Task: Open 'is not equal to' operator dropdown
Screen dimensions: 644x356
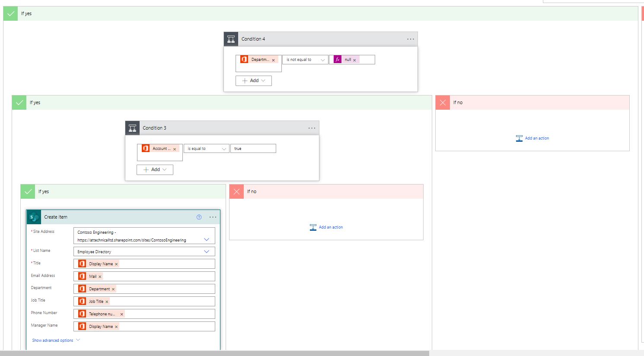Action: coord(305,60)
